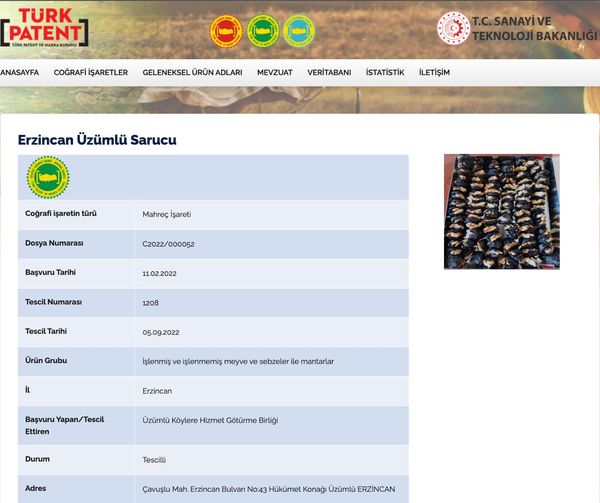Image resolution: width=600 pixels, height=503 pixels.
Task: Open the VERİTABANI menu
Action: (x=329, y=72)
